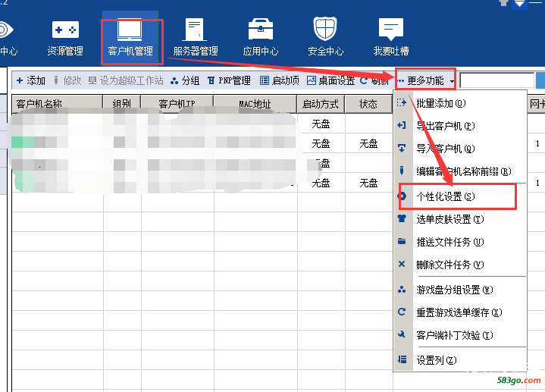Screen dimensions: 545x392
Task: Click the shirt icon beside 选单皮肤设置
Action: coord(402,218)
